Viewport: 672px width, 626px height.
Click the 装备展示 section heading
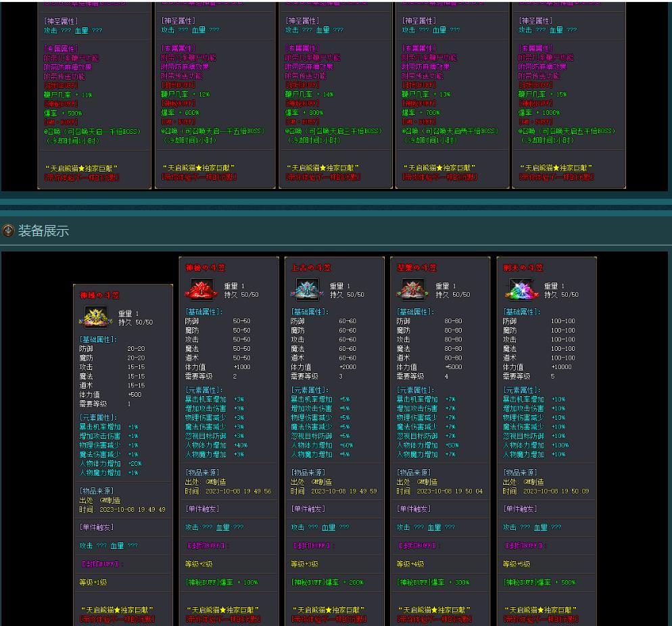tap(43, 231)
